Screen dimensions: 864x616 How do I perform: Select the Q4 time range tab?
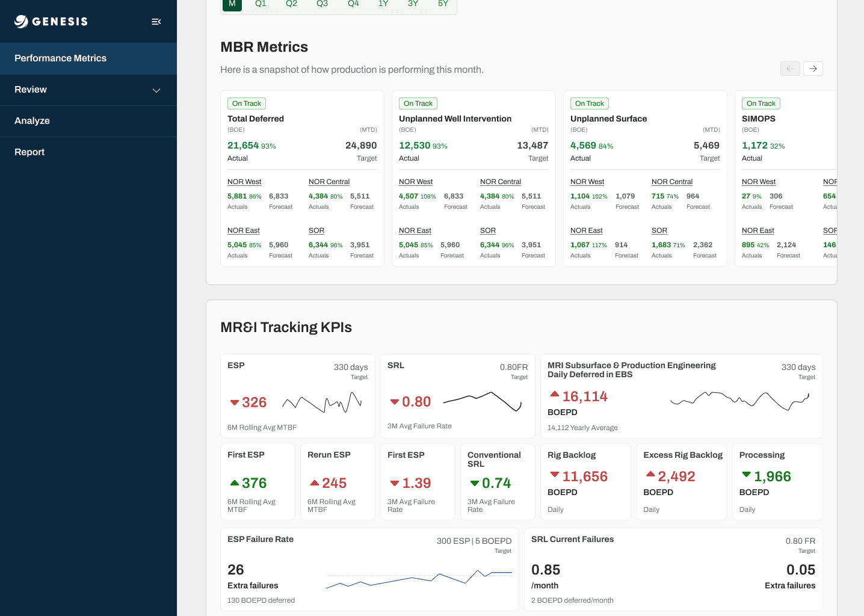353,4
